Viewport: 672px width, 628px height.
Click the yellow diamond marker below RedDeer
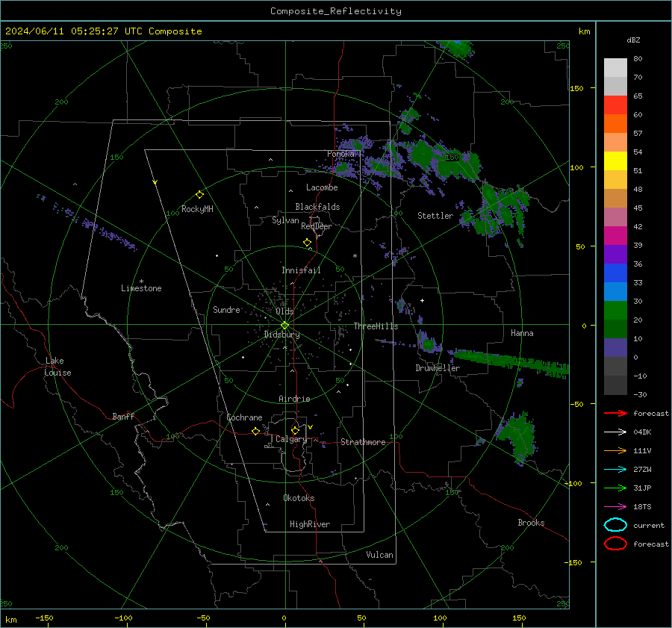(x=307, y=243)
